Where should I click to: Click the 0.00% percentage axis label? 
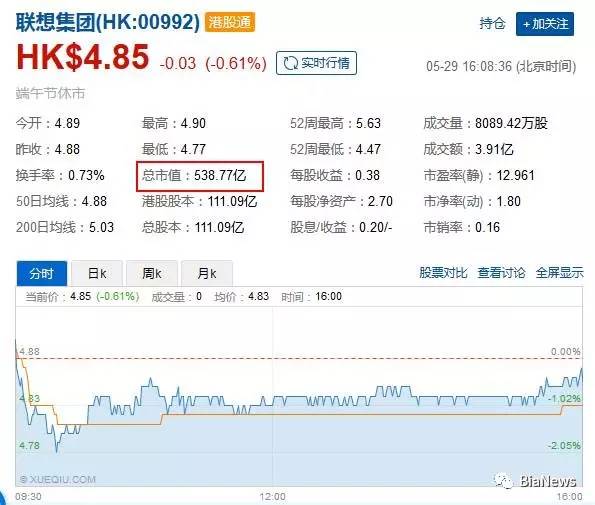click(x=566, y=351)
